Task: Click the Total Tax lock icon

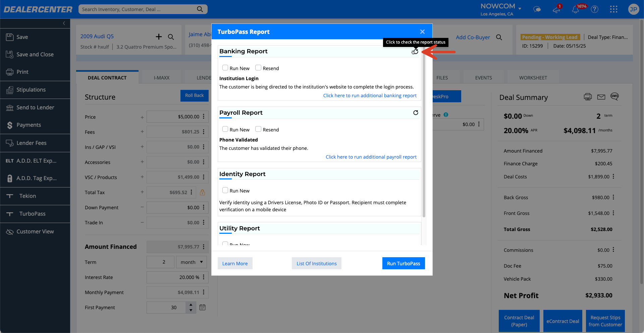Action: [x=202, y=192]
